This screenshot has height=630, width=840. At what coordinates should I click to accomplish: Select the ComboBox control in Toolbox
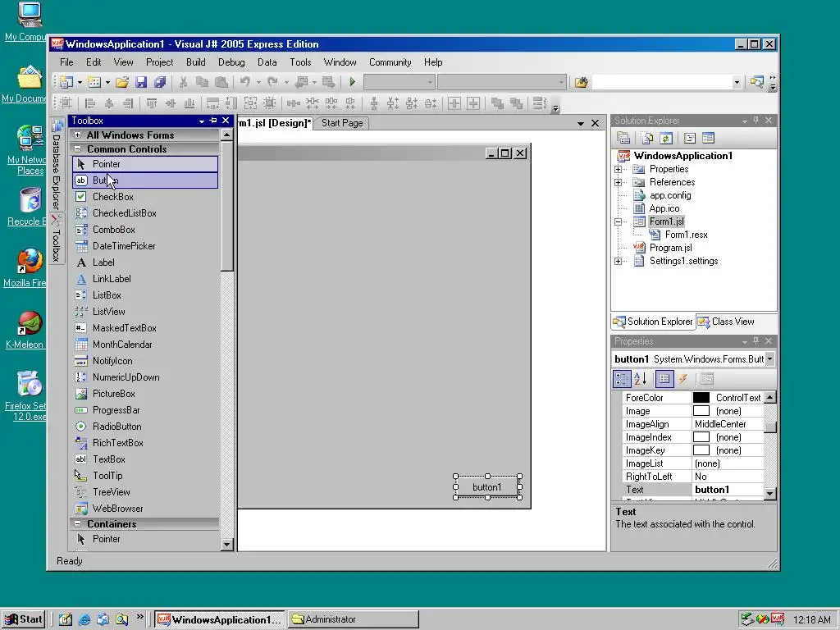point(144,230)
